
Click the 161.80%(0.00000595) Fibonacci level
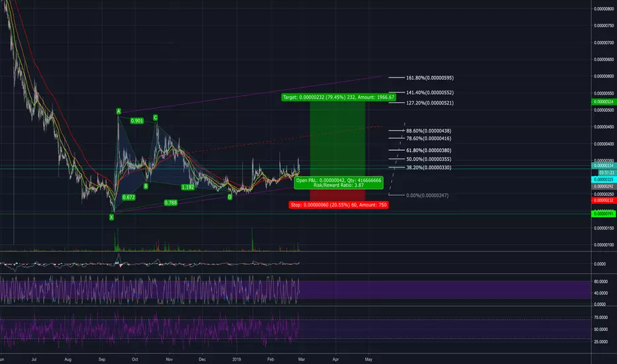click(430, 78)
